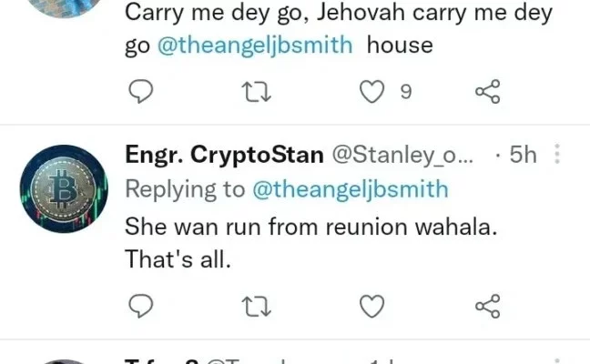
Task: Like Engr. CryptoStan's tweet
Action: pyautogui.click(x=371, y=306)
